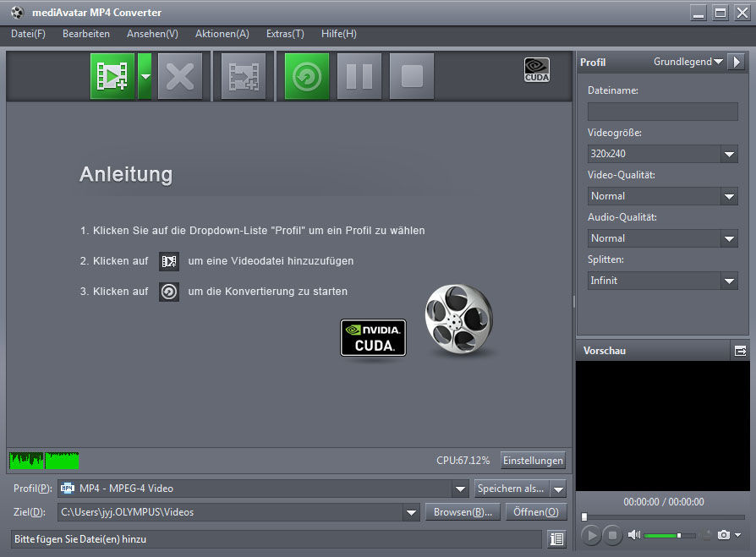Click the Speichern als... button

point(511,489)
